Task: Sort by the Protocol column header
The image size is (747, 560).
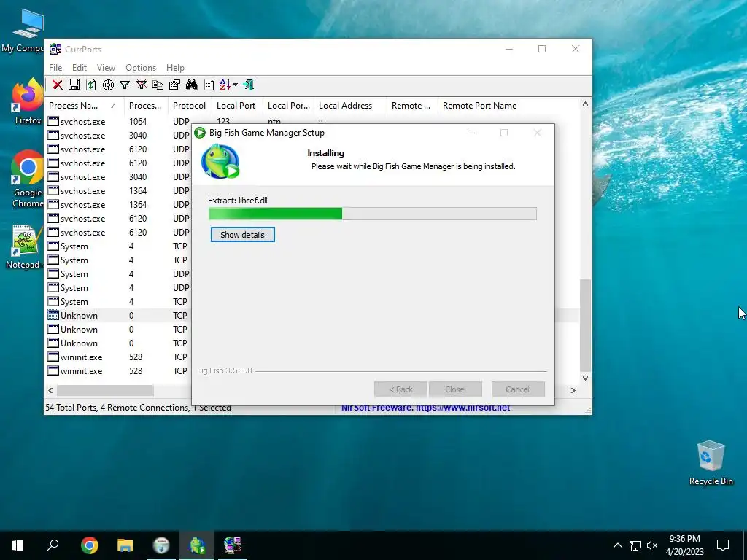Action: 189,106
